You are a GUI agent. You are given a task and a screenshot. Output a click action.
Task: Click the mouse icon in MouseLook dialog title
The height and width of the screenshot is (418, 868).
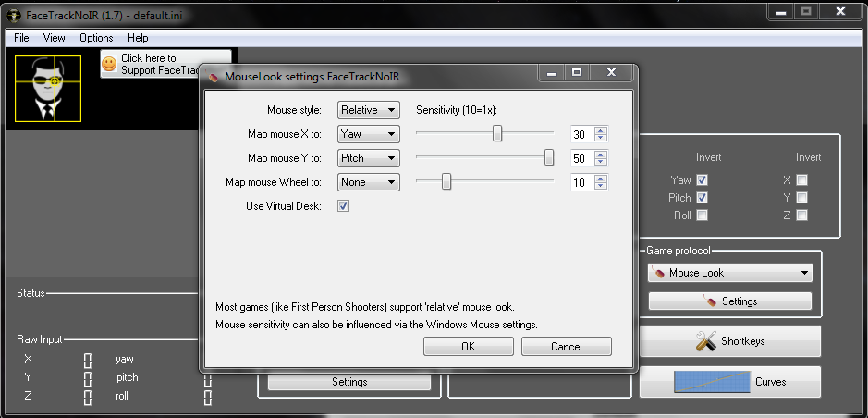(x=214, y=77)
